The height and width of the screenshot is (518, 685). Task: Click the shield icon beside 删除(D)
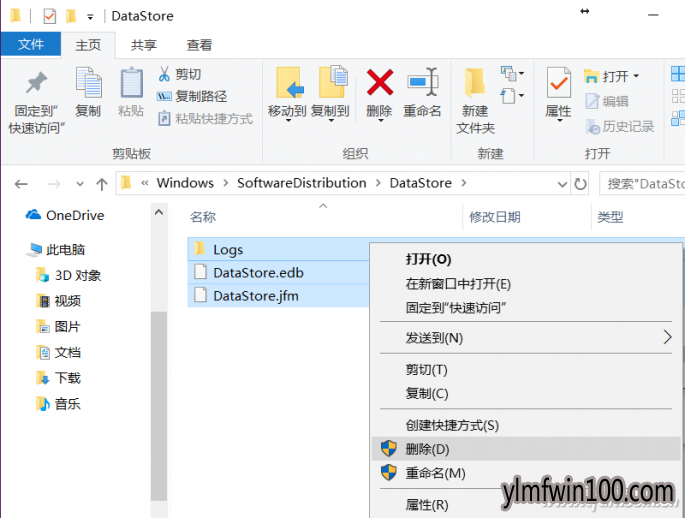pyautogui.click(x=388, y=449)
